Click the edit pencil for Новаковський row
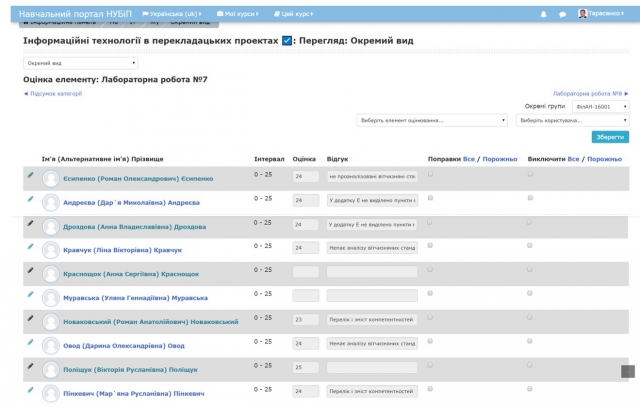Image resolution: width=640 pixels, height=408 pixels. point(30,318)
